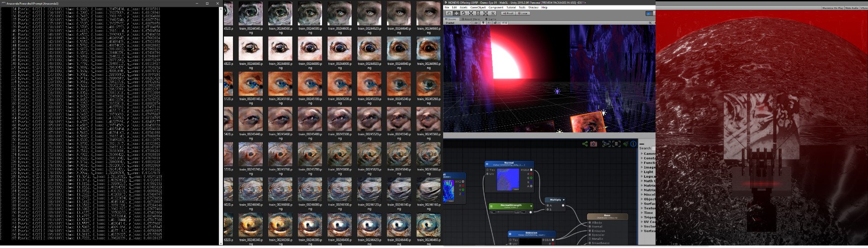Open the Edit menu in Unity
This screenshot has width=868, height=248.
click(x=454, y=7)
